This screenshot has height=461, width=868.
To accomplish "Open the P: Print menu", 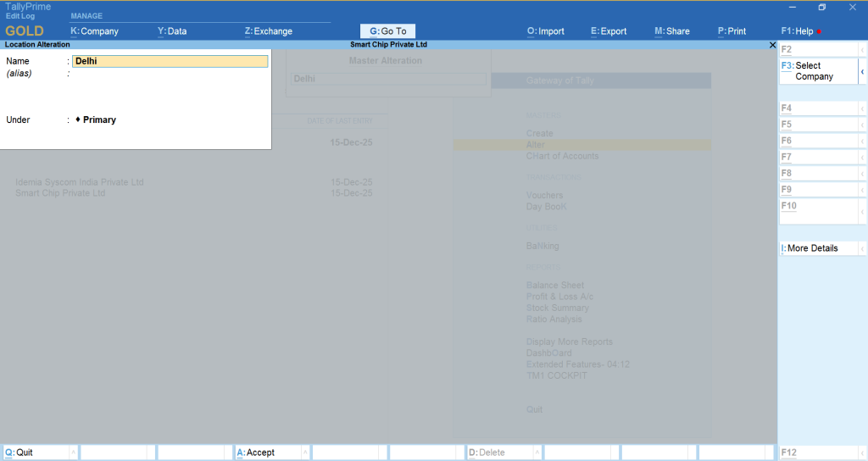I will tap(732, 31).
